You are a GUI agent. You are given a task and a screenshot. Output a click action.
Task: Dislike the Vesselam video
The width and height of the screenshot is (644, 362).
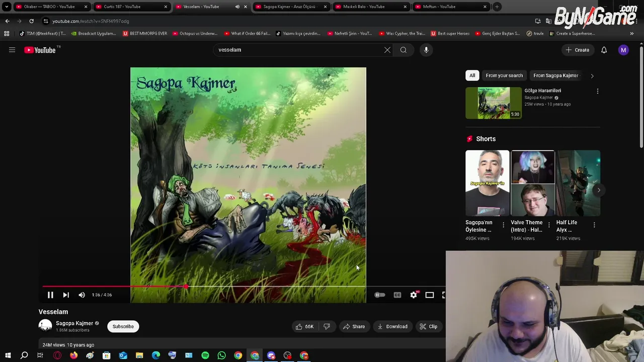tap(327, 326)
